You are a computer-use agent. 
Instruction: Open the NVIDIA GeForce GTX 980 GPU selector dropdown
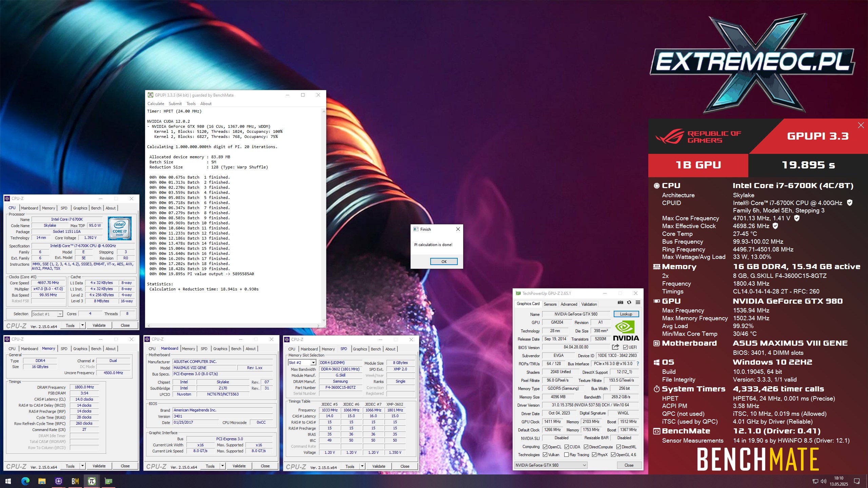551,465
